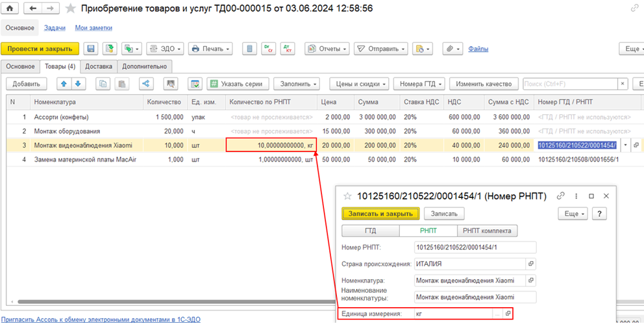Open the dialog's Номенклатура item icon
The width and height of the screenshot is (644, 324).
pos(530,280)
